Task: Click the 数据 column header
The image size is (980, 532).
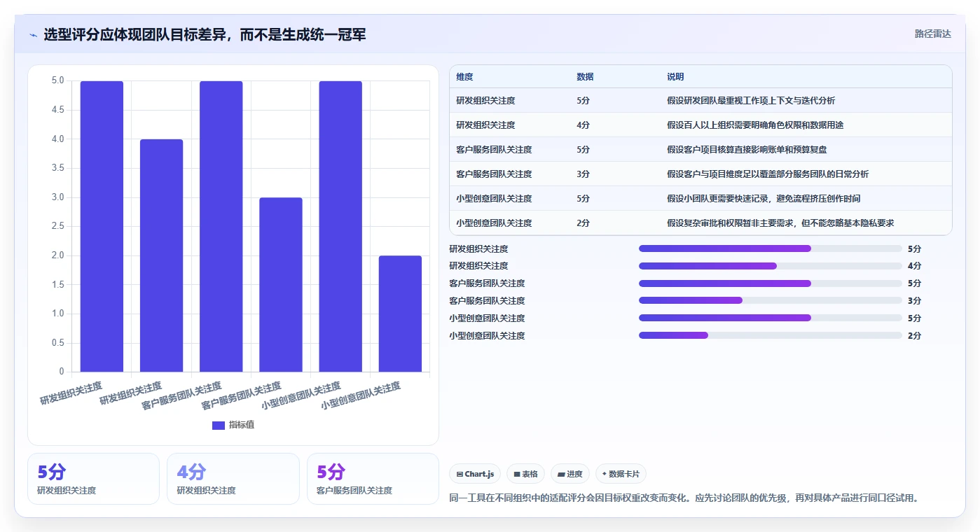Action: 585,77
